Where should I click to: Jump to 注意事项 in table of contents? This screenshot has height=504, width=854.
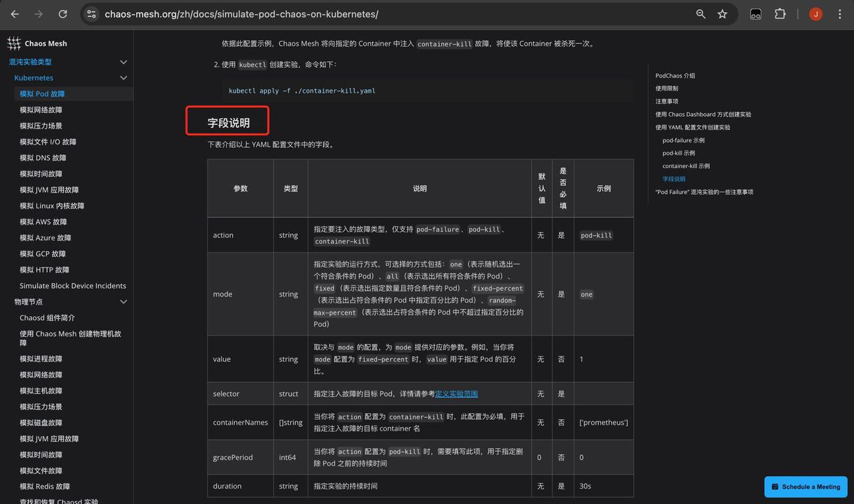667,101
